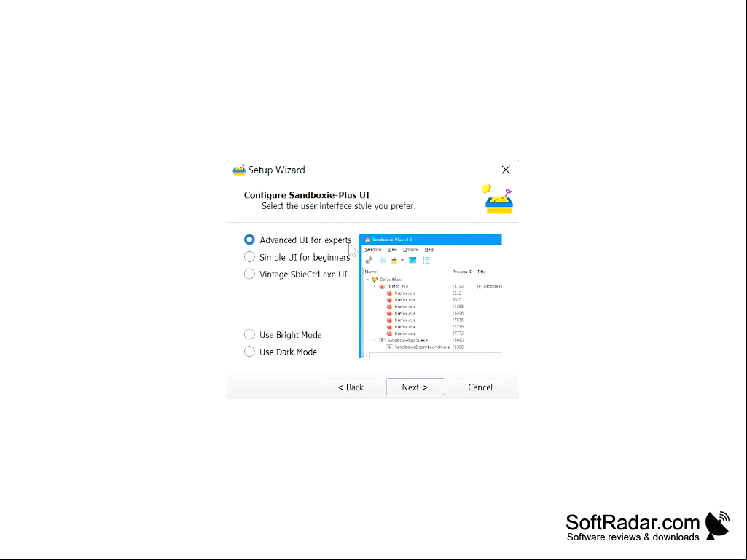Click the Process ID column header in preview
The height and width of the screenshot is (560, 747).
pyautogui.click(x=462, y=272)
